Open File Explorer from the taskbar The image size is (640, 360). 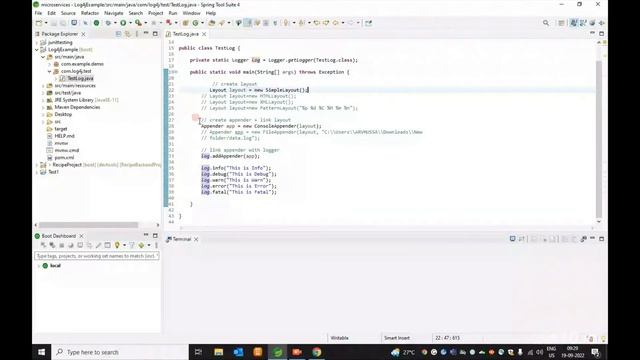tap(219, 352)
